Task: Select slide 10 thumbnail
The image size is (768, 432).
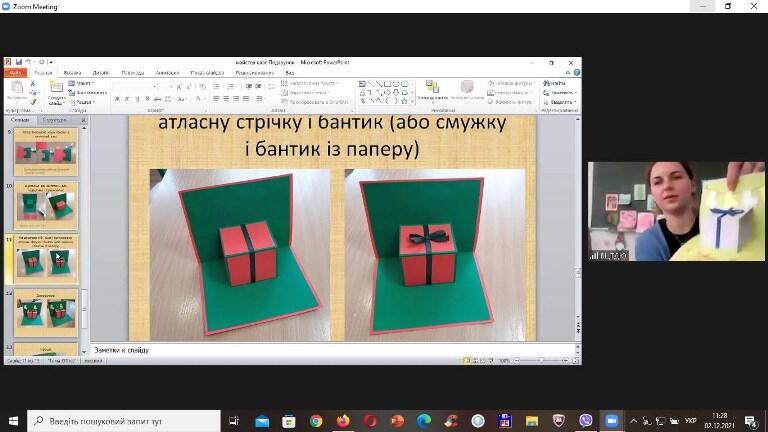Action: (46, 206)
